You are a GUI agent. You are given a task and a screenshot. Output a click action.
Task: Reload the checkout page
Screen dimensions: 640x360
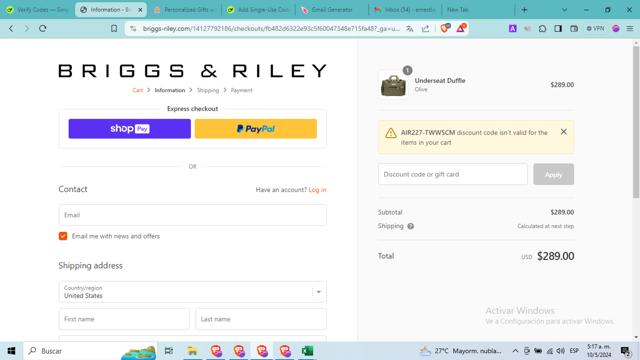(x=42, y=29)
